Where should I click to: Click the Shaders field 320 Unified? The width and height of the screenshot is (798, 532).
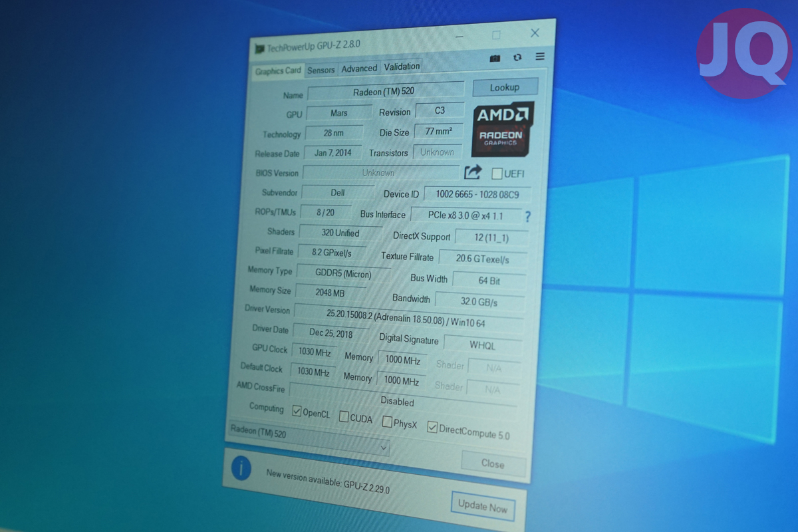coord(340,233)
